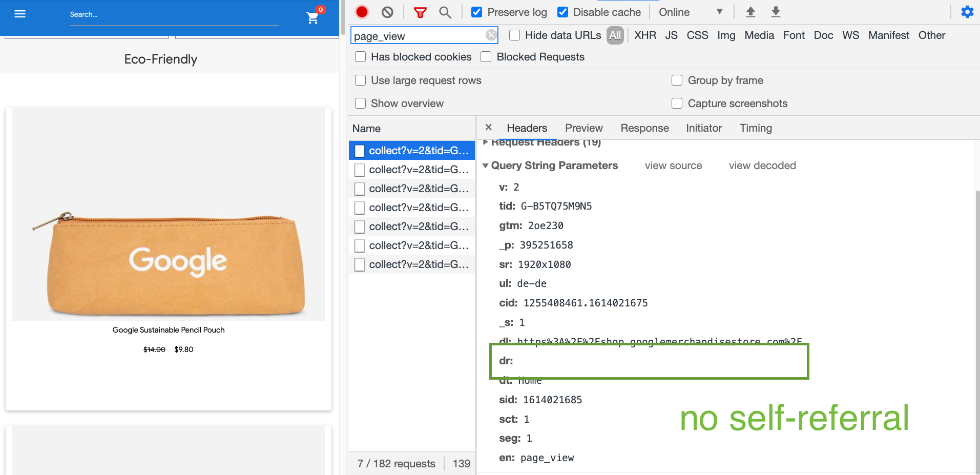
Task: Click the view source link
Action: pos(673,166)
